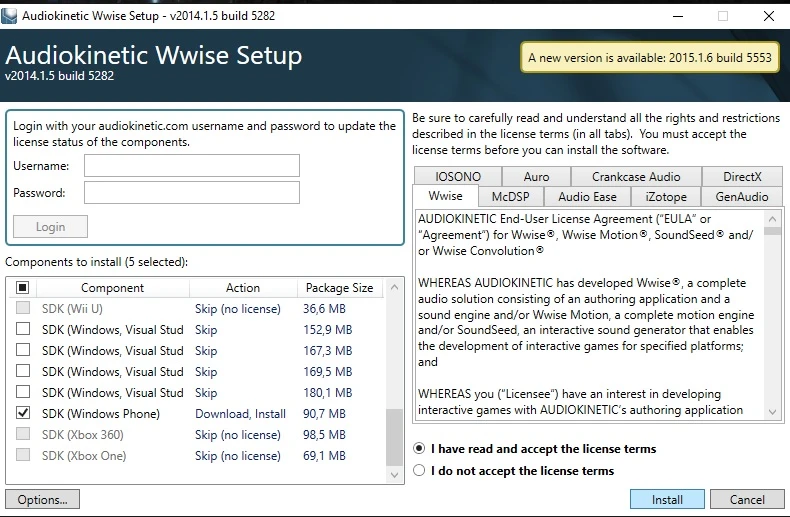This screenshot has height=517, width=790.
Task: Check the SDK checkbox with 152,9 MB size
Action: (x=23, y=330)
